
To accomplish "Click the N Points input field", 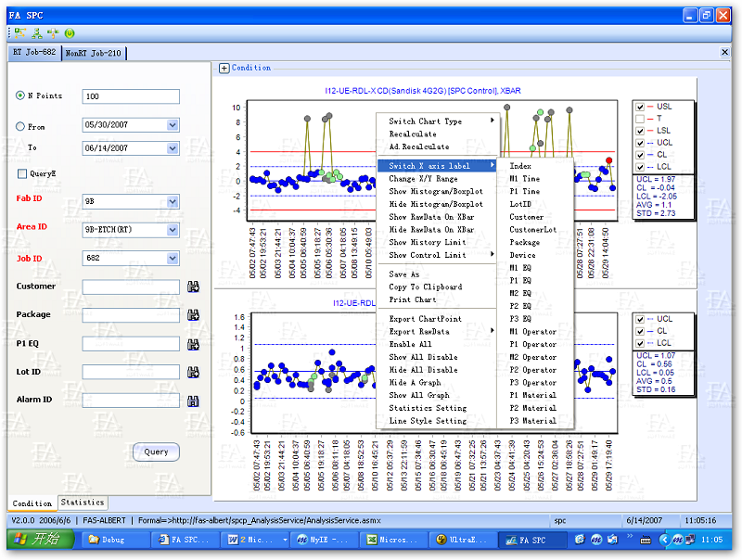I will (131, 96).
